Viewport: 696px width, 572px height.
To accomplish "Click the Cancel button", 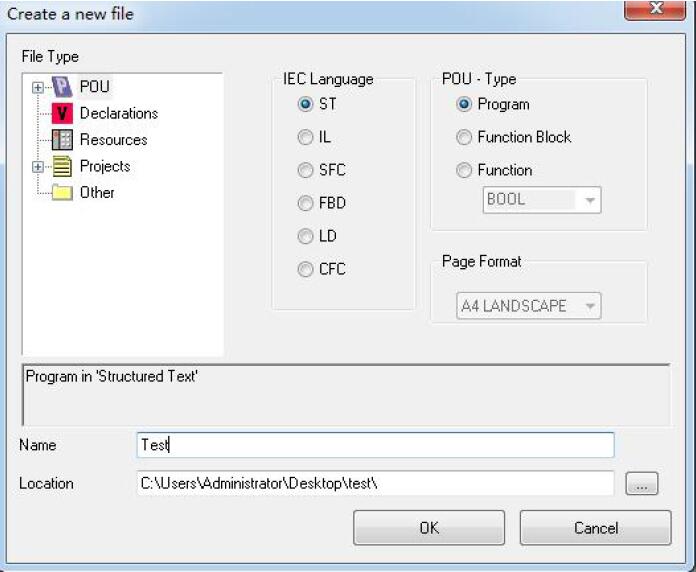I will click(595, 528).
